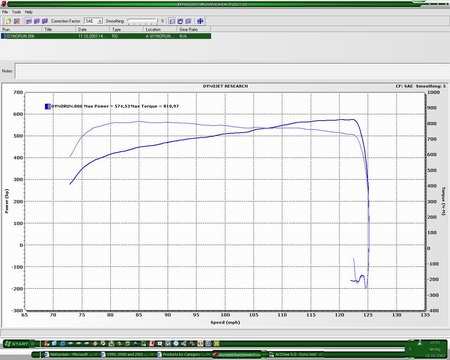The height and width of the screenshot is (360, 450).
Task: Select the highlighted DYNORUN row in the list
Action: point(106,36)
